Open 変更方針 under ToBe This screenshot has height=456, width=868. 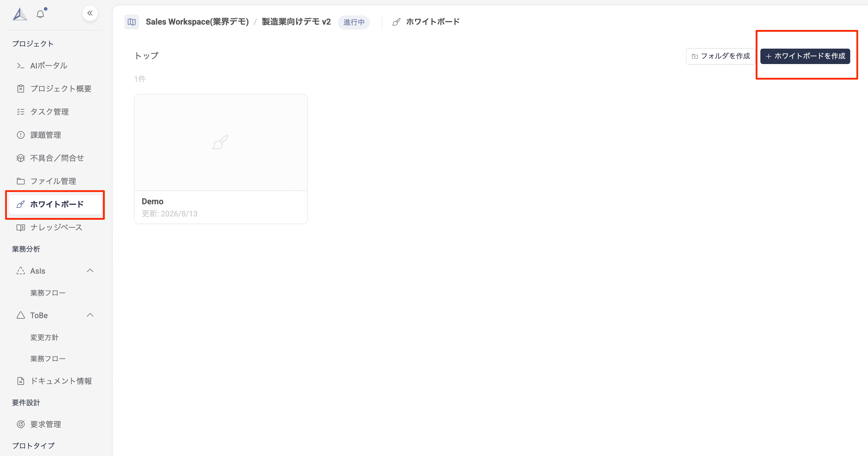click(44, 337)
